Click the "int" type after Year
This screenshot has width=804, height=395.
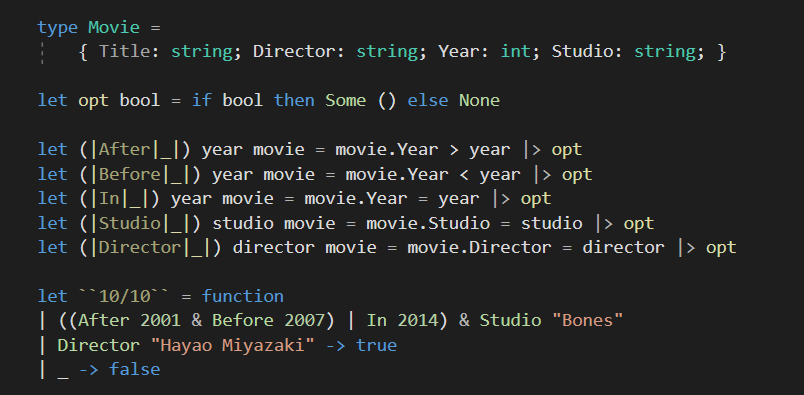point(515,51)
